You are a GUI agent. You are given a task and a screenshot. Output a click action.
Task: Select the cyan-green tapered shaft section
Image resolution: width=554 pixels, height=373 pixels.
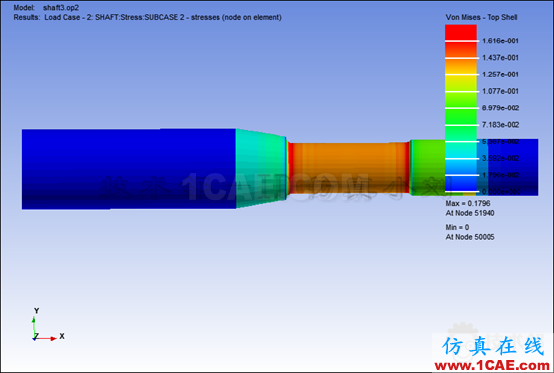261,169
